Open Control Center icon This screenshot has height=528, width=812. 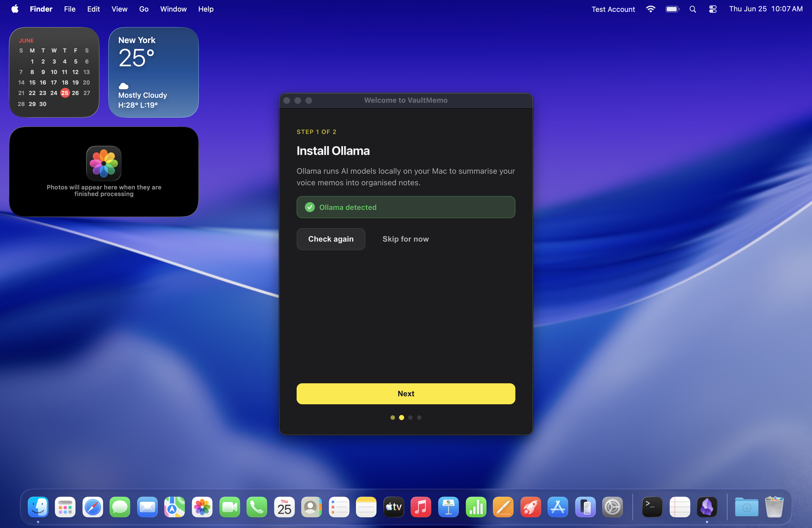tap(713, 9)
